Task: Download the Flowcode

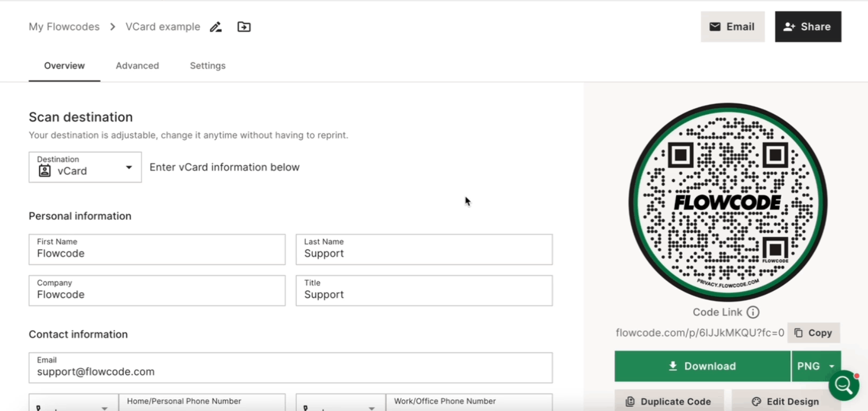Action: pos(702,366)
